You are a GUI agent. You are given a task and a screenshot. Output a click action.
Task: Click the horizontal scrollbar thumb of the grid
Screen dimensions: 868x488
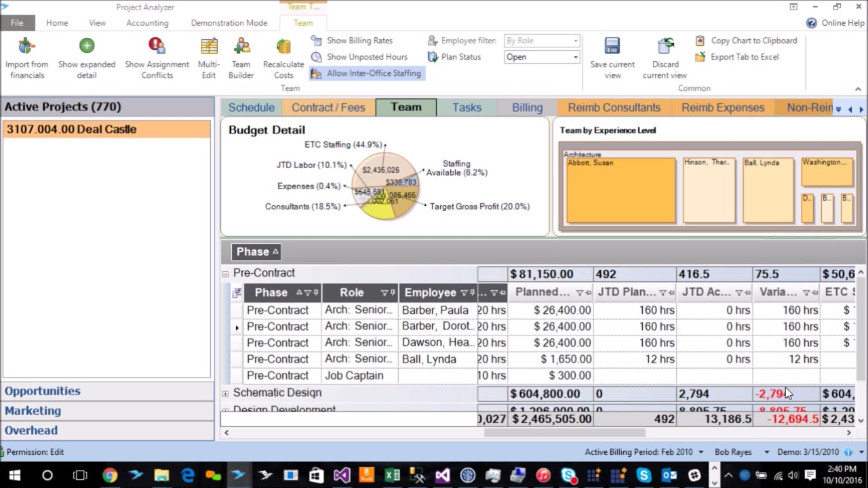[564, 432]
